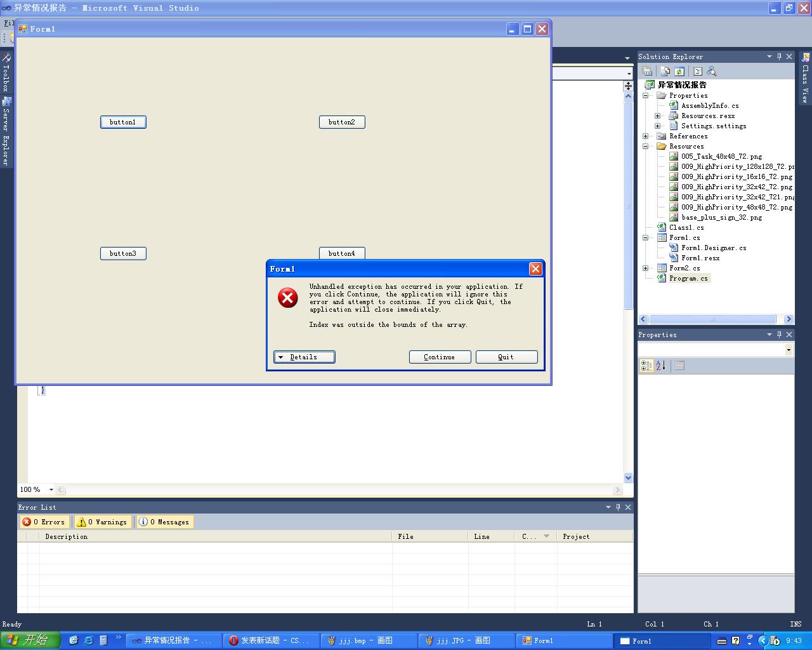Click button1 on Form1

123,122
